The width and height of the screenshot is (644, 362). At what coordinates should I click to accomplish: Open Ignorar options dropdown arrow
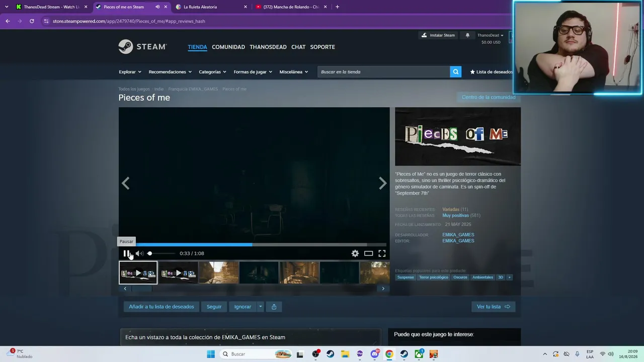coord(260,307)
